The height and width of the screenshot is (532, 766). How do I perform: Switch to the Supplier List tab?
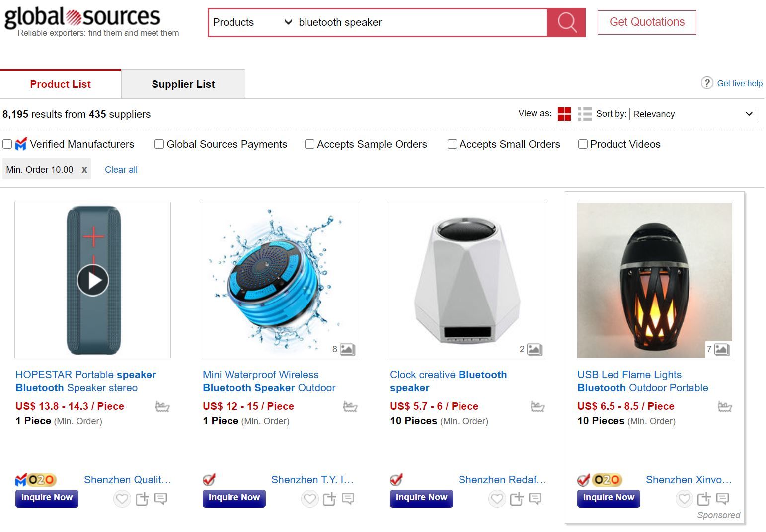183,84
